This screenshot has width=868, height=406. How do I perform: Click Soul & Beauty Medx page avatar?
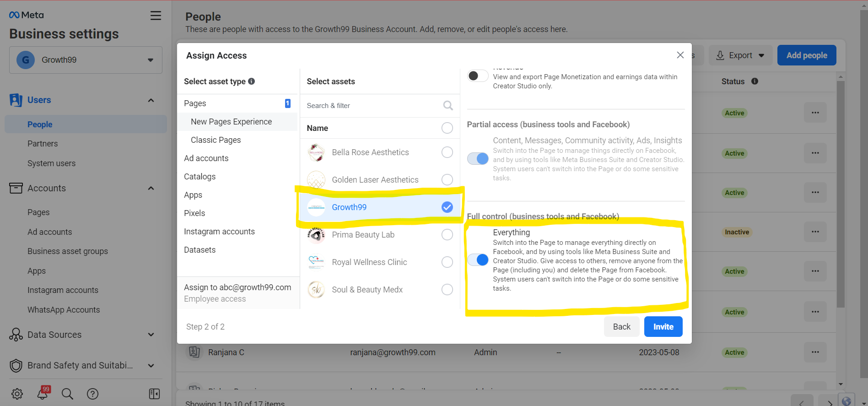316,290
